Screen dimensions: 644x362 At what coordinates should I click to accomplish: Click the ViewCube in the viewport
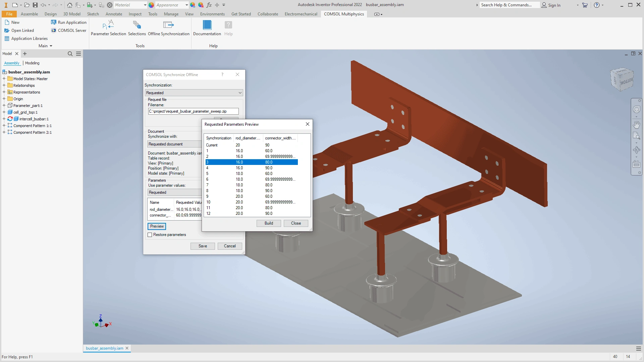pos(622,79)
